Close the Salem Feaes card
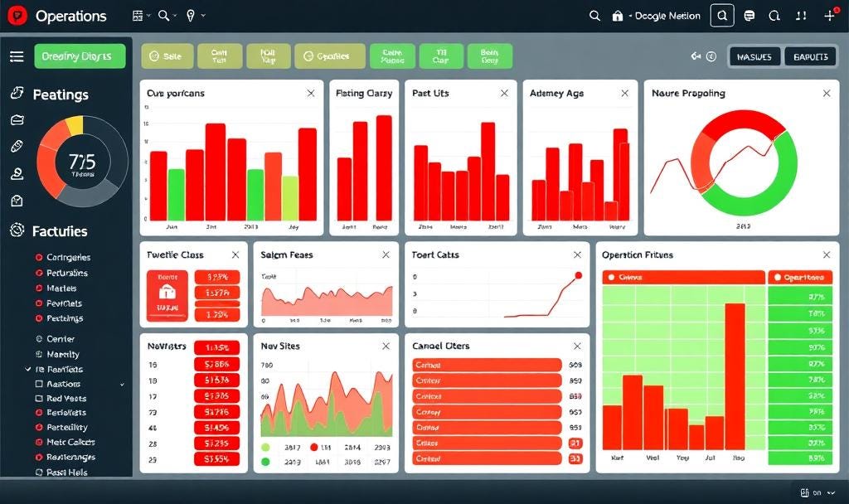Viewport: 849px width, 504px height. pyautogui.click(x=386, y=254)
